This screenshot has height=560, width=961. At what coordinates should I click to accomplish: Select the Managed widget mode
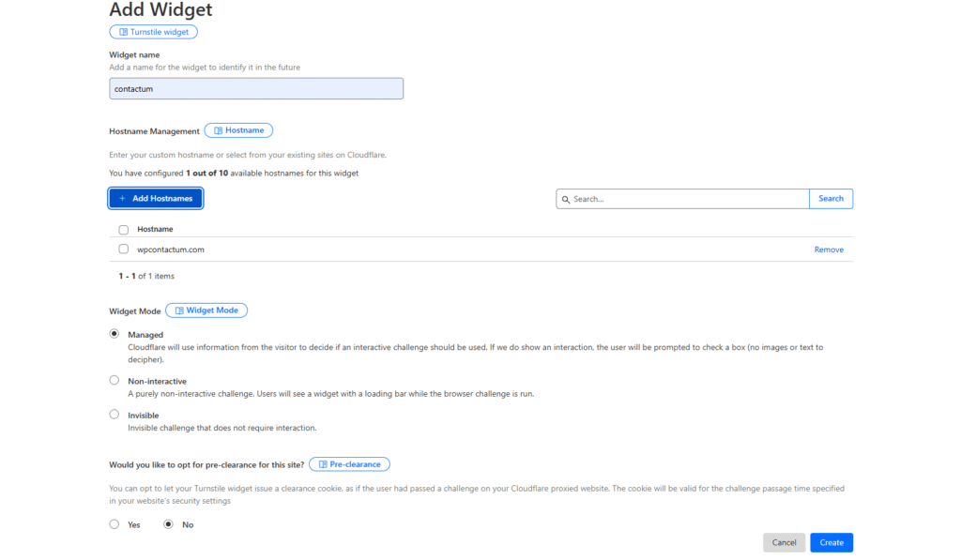coord(114,333)
